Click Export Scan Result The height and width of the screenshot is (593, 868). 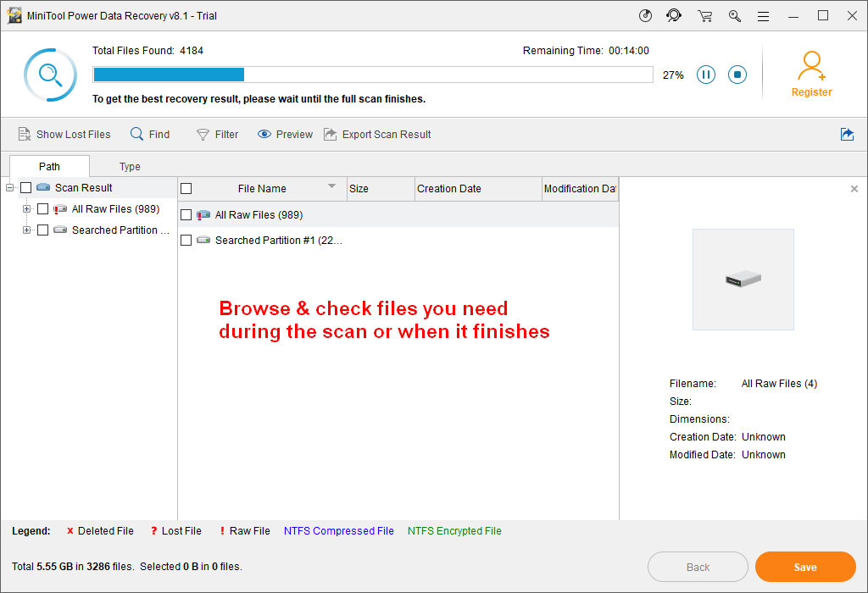(x=377, y=135)
